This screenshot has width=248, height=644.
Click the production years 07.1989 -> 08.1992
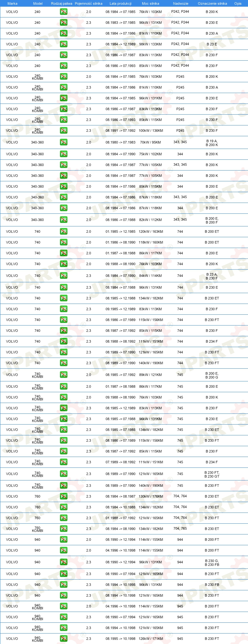(121, 462)
